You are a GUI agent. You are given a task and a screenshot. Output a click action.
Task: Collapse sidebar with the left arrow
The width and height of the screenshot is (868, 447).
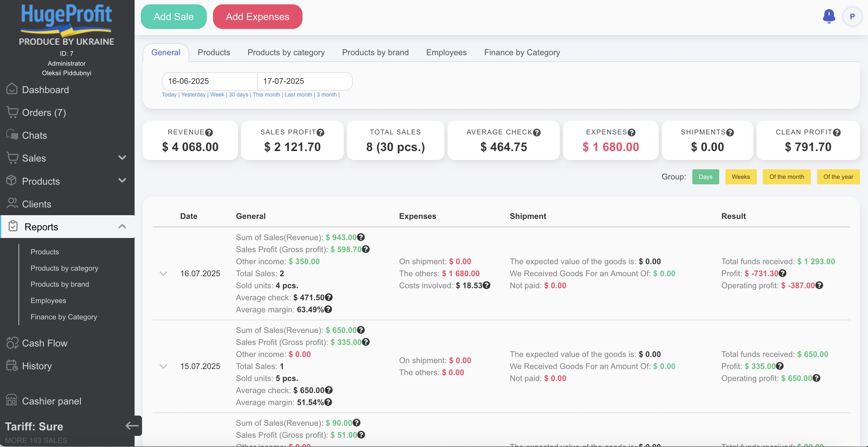click(x=132, y=426)
